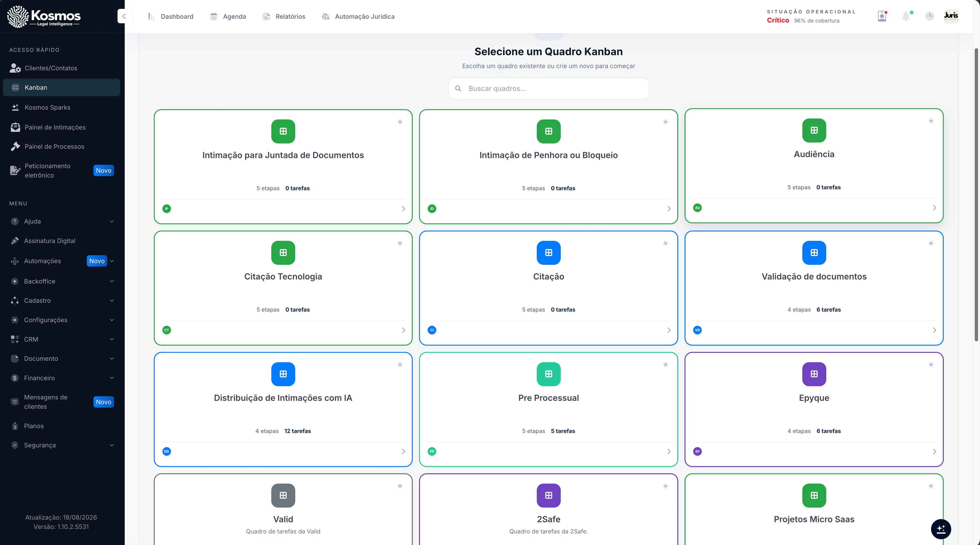Click the DD member badge

167,451
